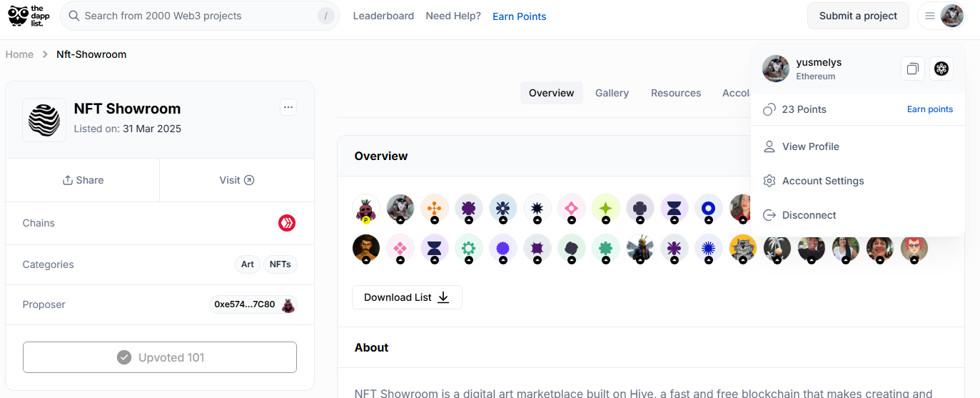The image size is (980, 398).
Task: Click the pink diamond avatar in first row
Action: tap(572, 209)
